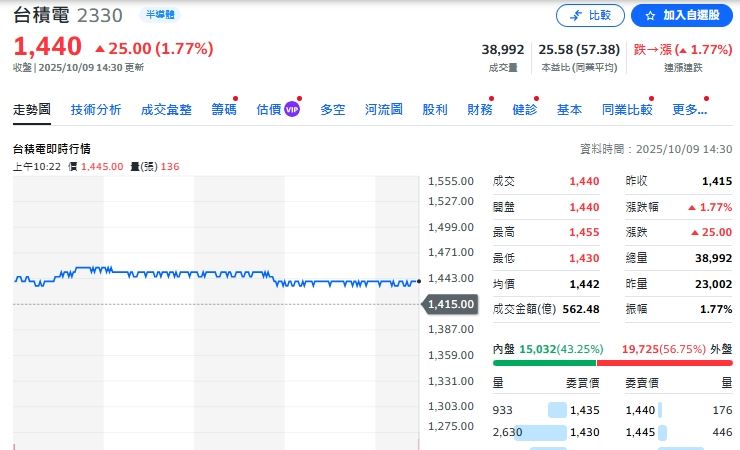The height and width of the screenshot is (450, 740).
Task: Open the 半導體 industry tag
Action: pyautogui.click(x=157, y=16)
